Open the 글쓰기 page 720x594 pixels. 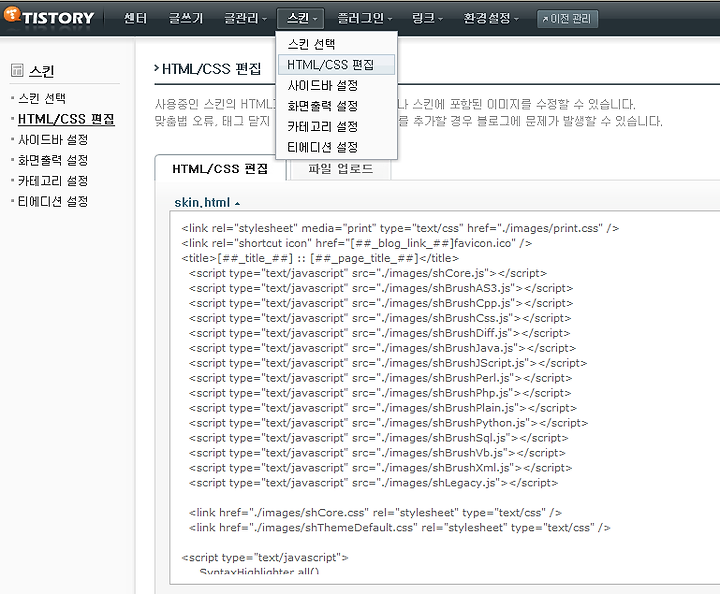(186, 18)
